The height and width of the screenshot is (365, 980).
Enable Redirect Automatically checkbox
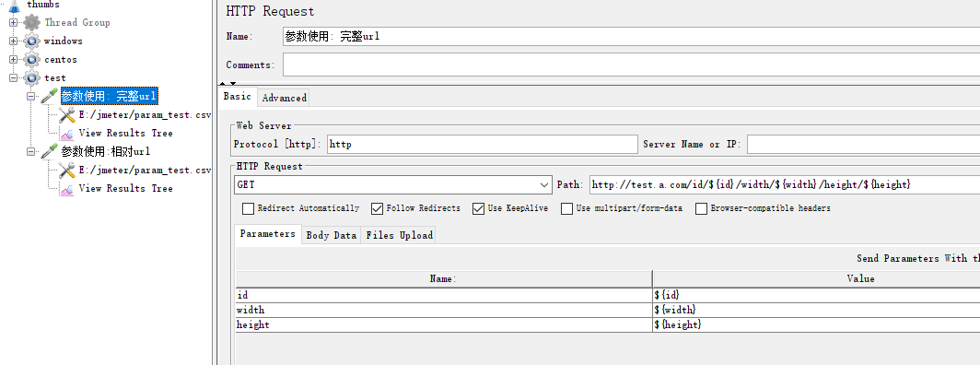coord(248,208)
